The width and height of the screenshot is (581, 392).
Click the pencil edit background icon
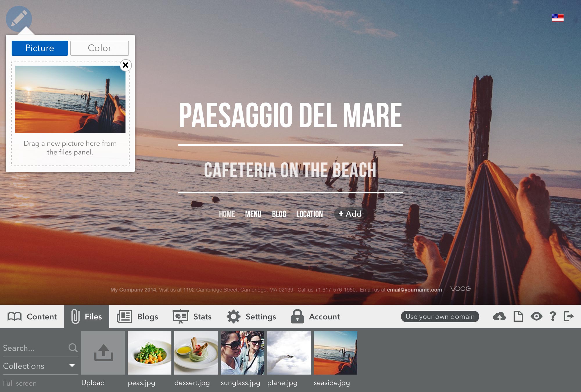tap(19, 19)
